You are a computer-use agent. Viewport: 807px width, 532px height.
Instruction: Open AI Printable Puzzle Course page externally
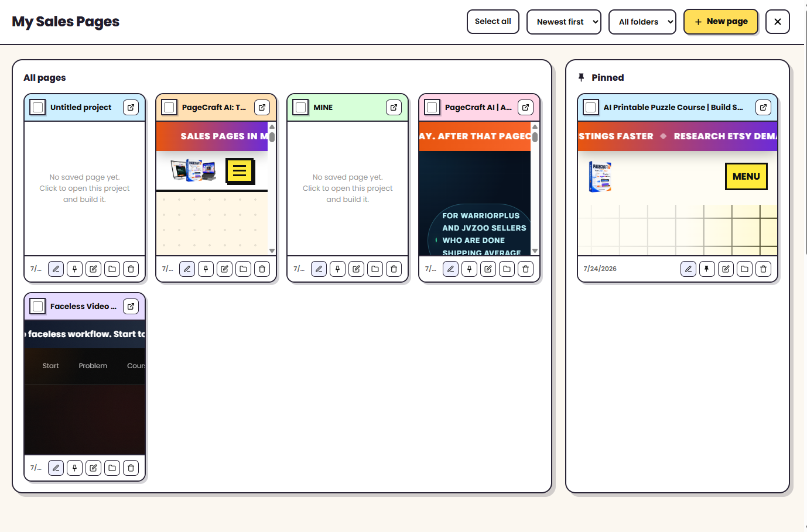pyautogui.click(x=763, y=108)
